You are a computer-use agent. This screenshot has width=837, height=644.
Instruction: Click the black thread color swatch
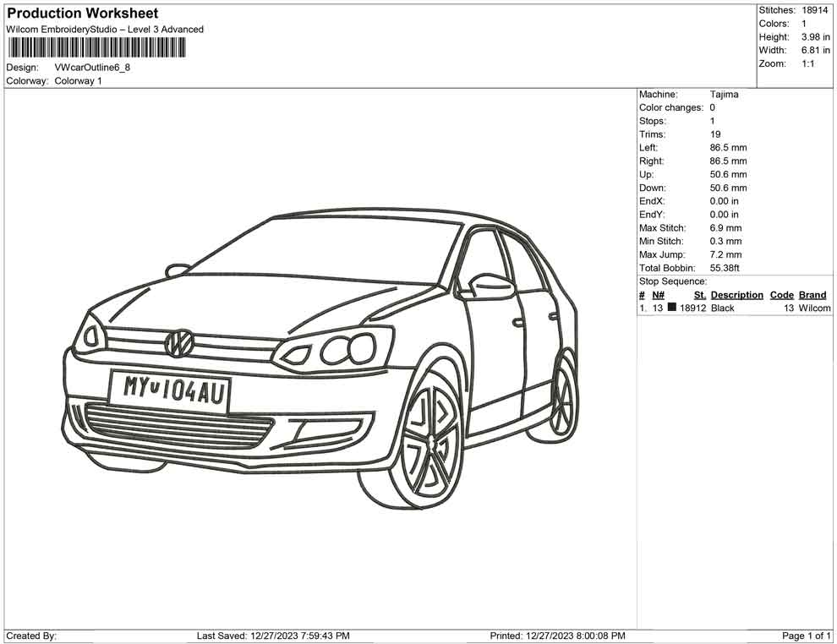[671, 308]
